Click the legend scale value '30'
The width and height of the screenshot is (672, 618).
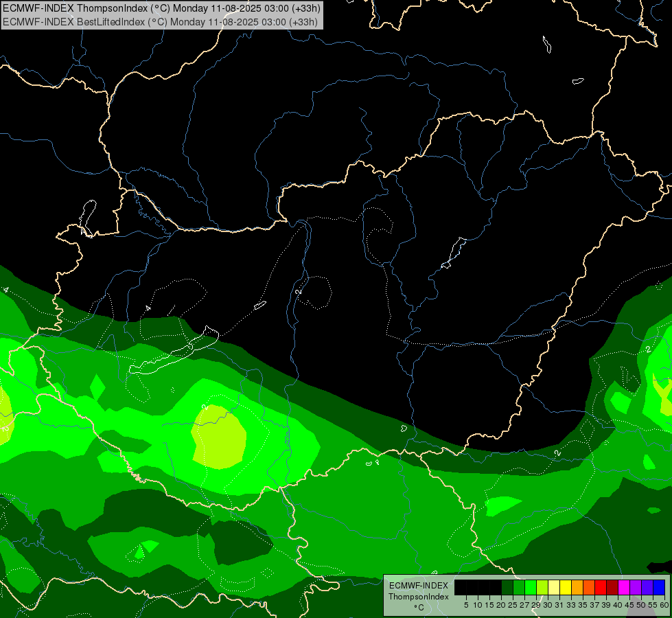547,605
